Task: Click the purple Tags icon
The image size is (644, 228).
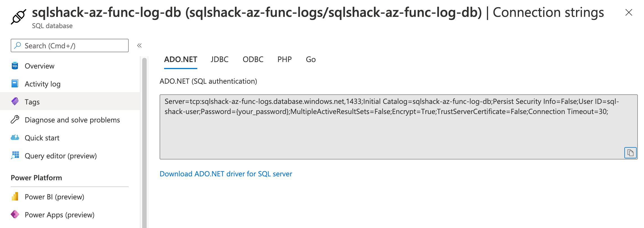Action: click(x=15, y=101)
